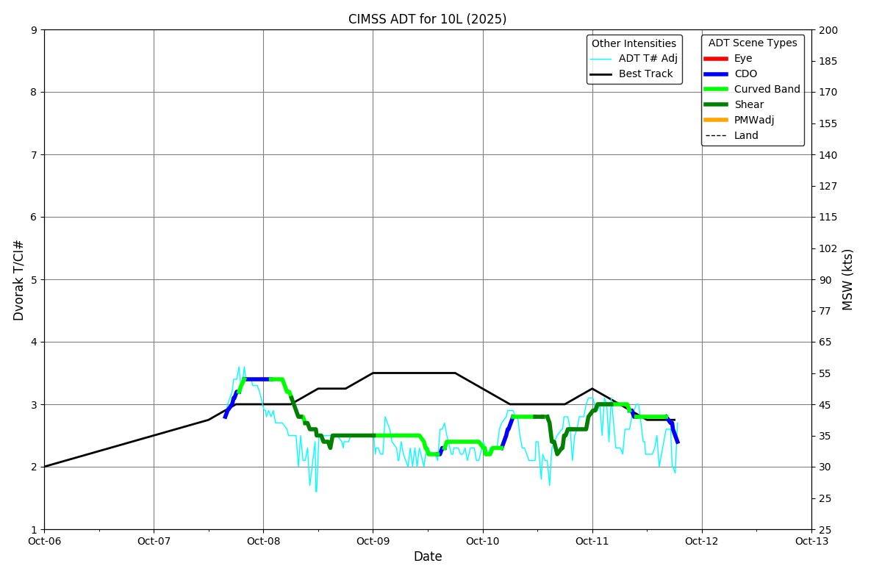Click the dark green Shear segment ending at Oct-09
This screenshot has width=882, height=588.
point(353,435)
